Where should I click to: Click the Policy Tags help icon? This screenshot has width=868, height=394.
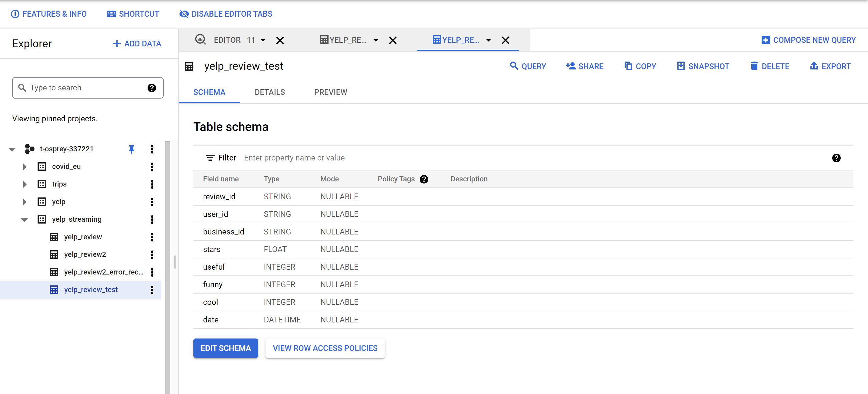[424, 179]
